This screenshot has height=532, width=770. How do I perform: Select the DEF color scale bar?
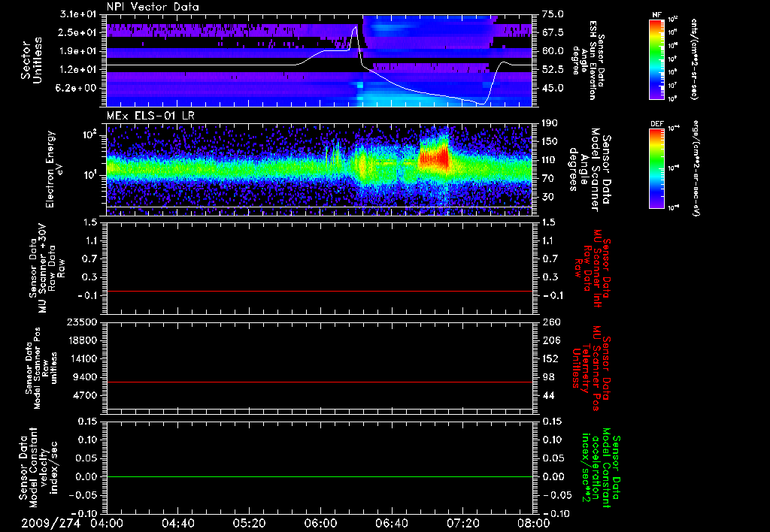(x=657, y=168)
